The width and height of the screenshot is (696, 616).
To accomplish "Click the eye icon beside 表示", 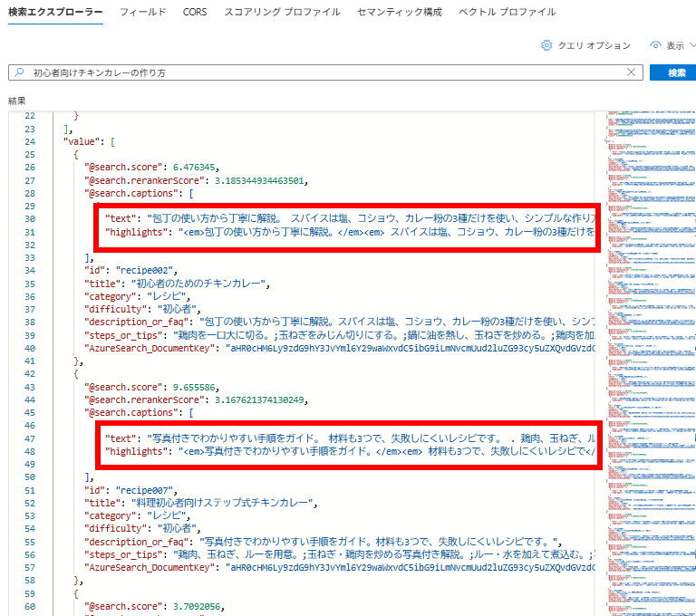I will pos(655,45).
